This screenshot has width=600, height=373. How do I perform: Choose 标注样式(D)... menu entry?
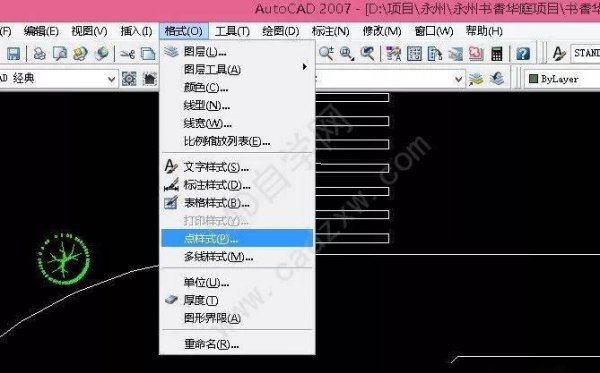click(x=237, y=185)
